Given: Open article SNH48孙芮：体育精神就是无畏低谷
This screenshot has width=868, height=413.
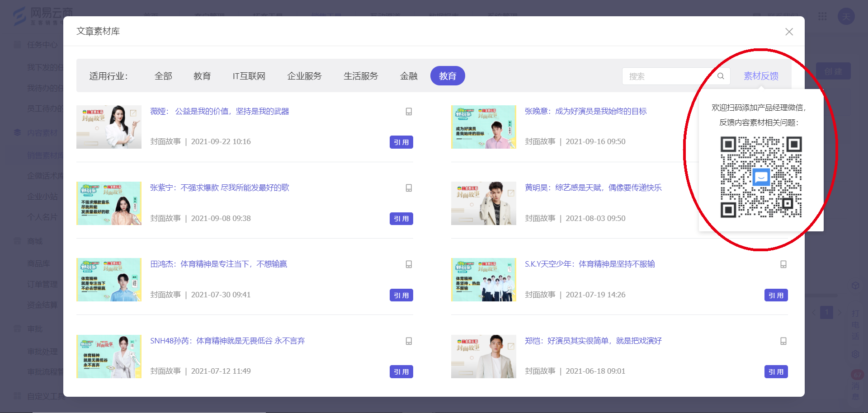Looking at the screenshot, I should [x=227, y=341].
